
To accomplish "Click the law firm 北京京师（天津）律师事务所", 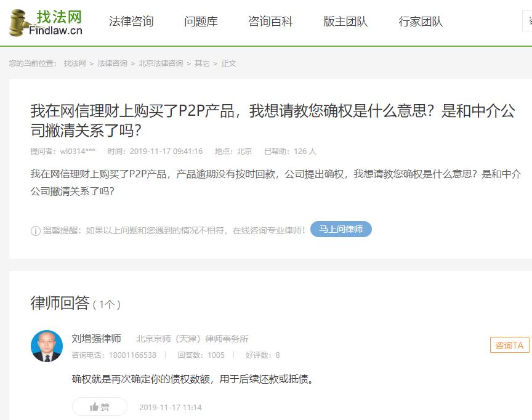I will click(x=191, y=338).
